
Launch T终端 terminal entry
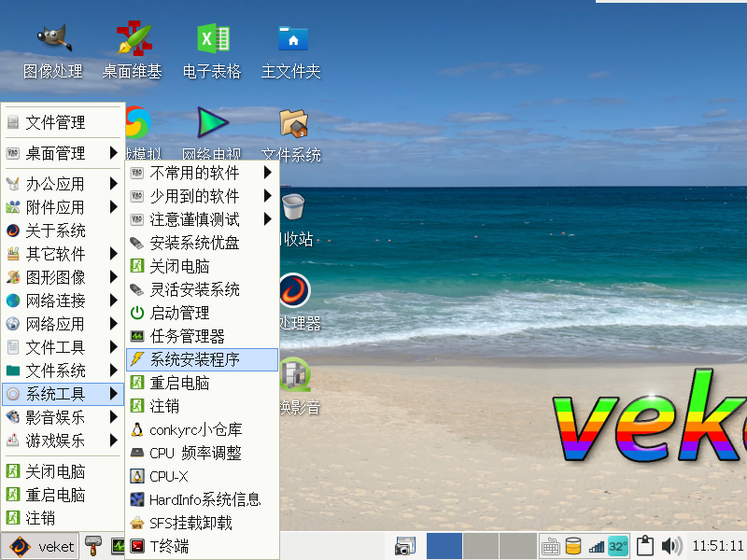pyautogui.click(x=202, y=546)
